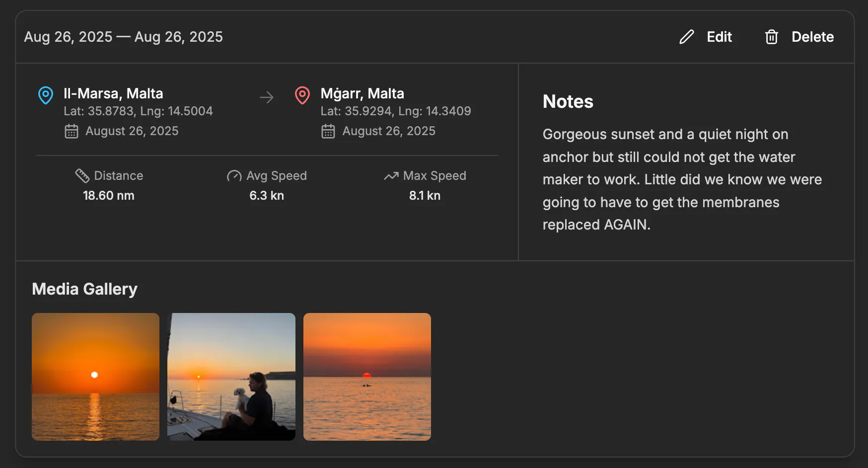Select the red arrival location pin icon
868x468 pixels.
302,95
